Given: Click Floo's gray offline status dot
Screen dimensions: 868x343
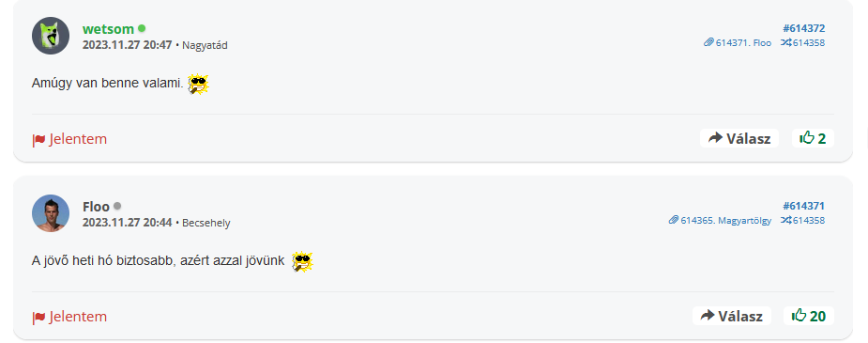Looking at the screenshot, I should (117, 206).
